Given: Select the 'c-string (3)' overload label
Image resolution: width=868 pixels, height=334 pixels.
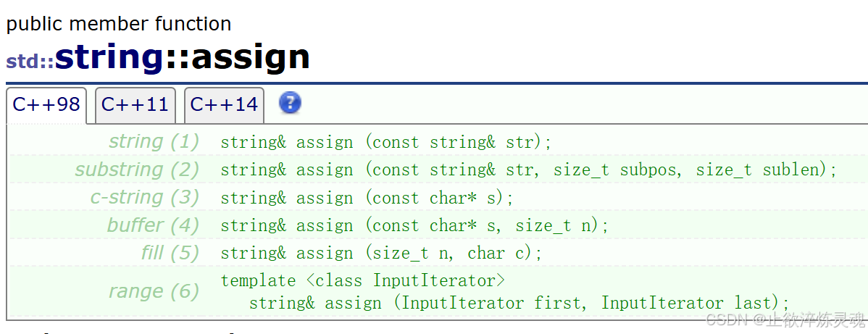Looking at the screenshot, I should (x=144, y=197).
